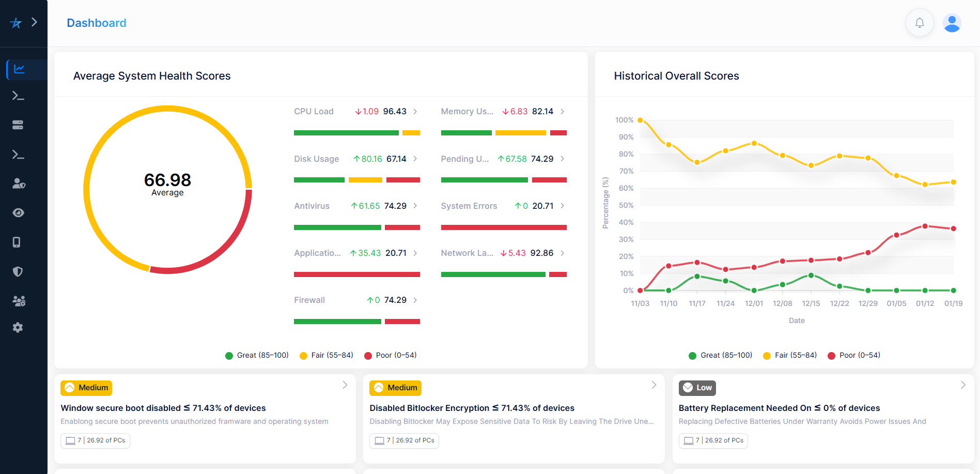Screen dimensions: 980x474
Task: Click the CPU Load label
Action: (314, 112)
